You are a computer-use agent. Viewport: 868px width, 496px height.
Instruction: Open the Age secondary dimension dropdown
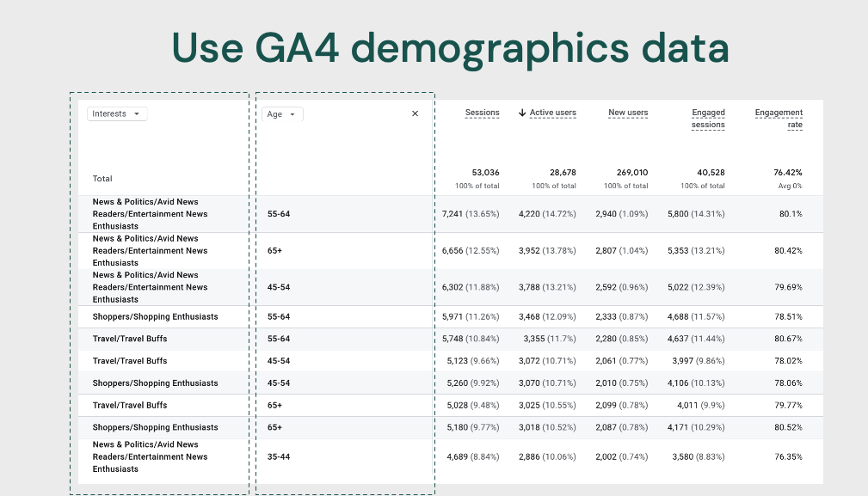point(282,114)
